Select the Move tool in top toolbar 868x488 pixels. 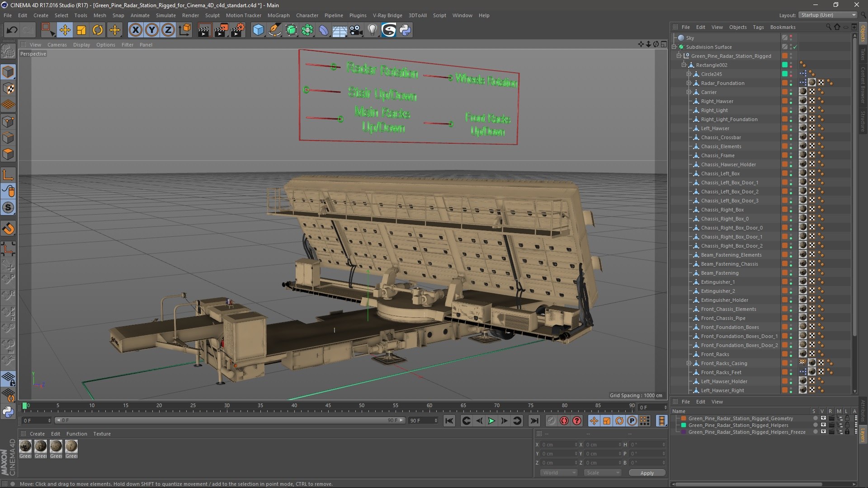65,30
